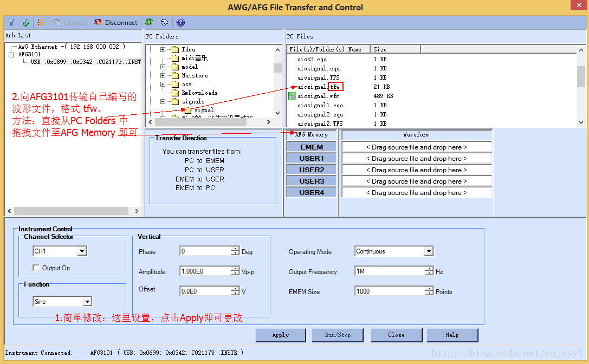Select file aicsignal.eqa

click(319, 68)
